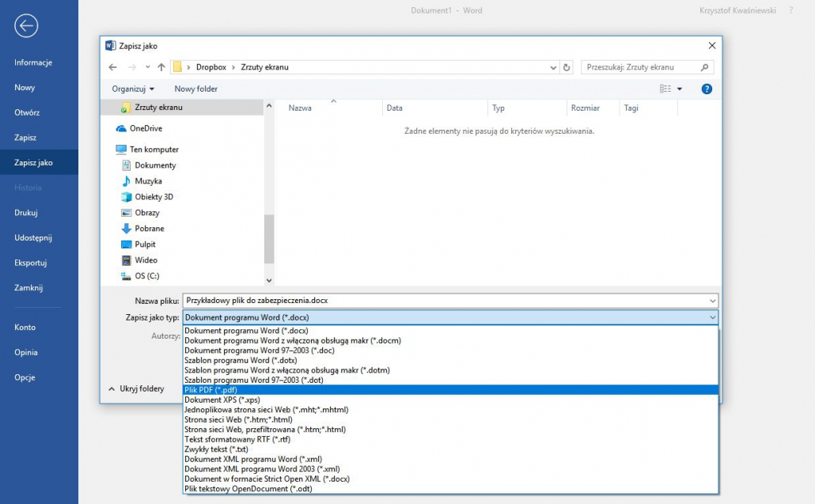Click the view options icon
815x504 pixels.
click(x=665, y=89)
